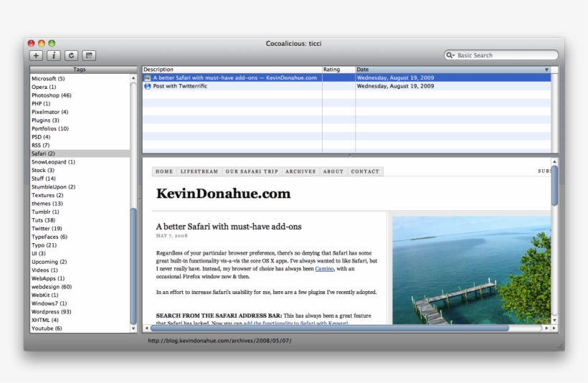Viewport: 588px width, 383px height.
Task: Sort by the Description column header
Action: [232, 70]
